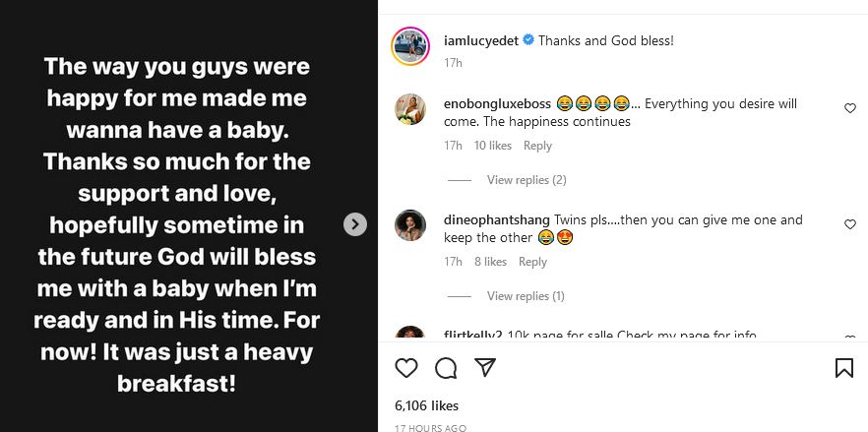Open enobongluxeboss username link
This screenshot has width=868, height=432.
[x=496, y=103]
